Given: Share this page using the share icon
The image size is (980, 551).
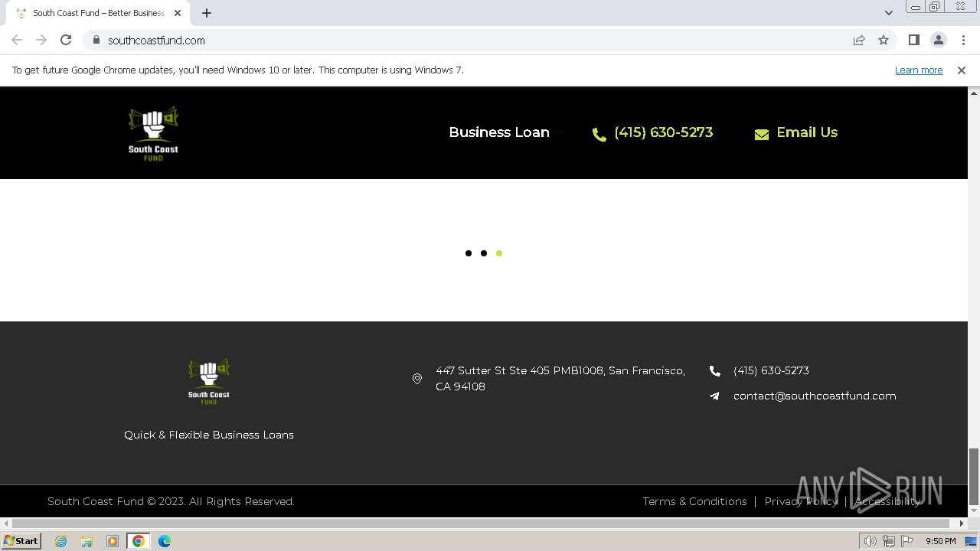Looking at the screenshot, I should [x=859, y=40].
